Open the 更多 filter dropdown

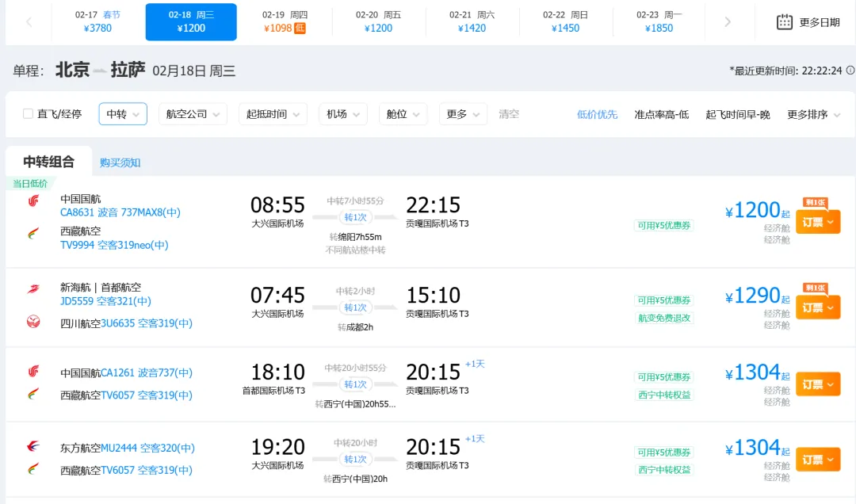pyautogui.click(x=462, y=113)
